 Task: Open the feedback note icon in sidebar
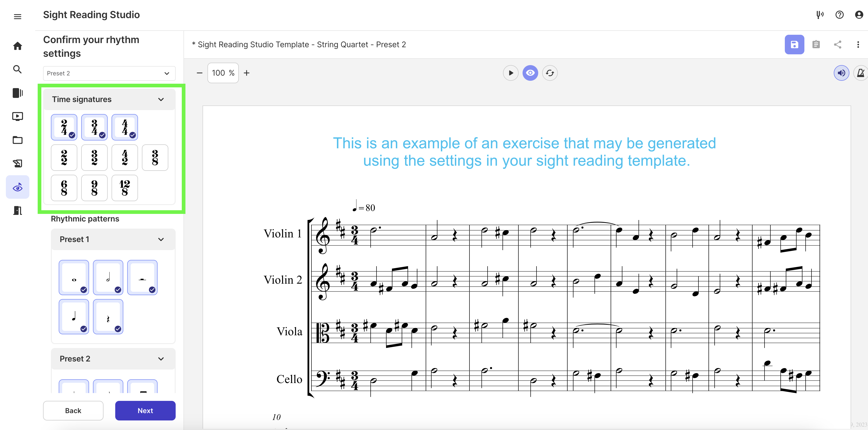pos(18,163)
